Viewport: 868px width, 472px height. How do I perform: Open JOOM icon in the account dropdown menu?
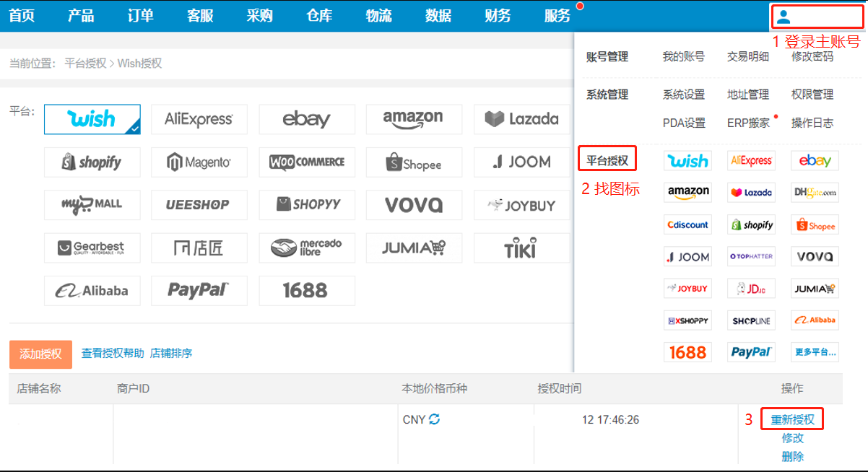click(x=687, y=256)
